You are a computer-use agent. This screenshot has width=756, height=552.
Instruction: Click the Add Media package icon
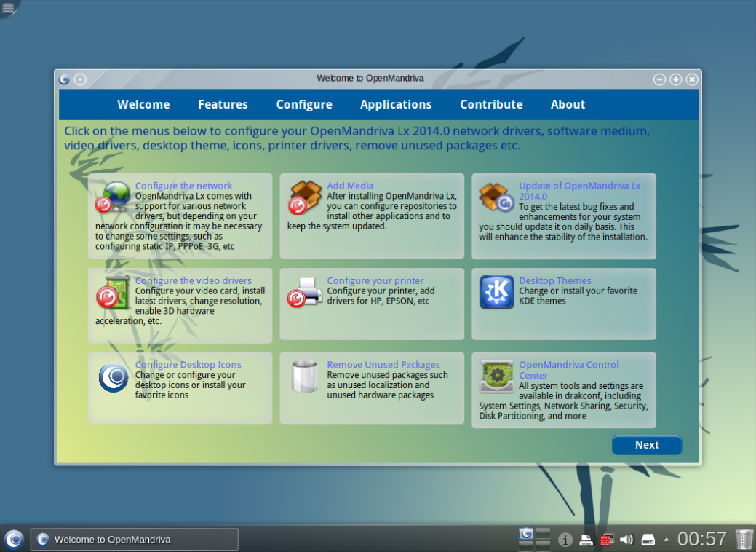pyautogui.click(x=304, y=197)
